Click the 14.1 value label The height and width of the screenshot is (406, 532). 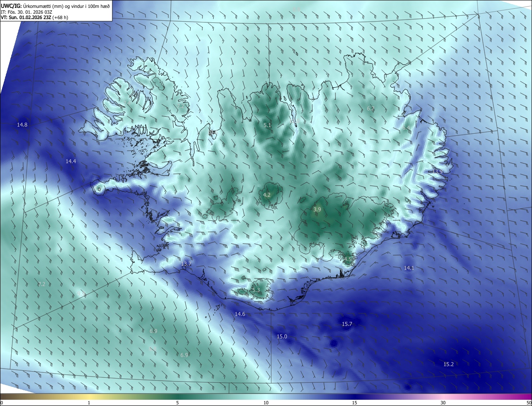[409, 268]
